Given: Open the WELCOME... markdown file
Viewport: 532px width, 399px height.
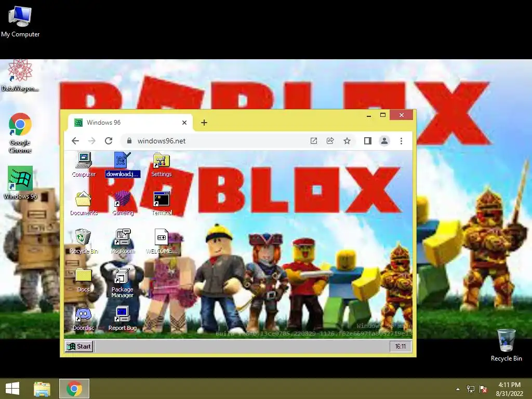Looking at the screenshot, I should 162,242.
